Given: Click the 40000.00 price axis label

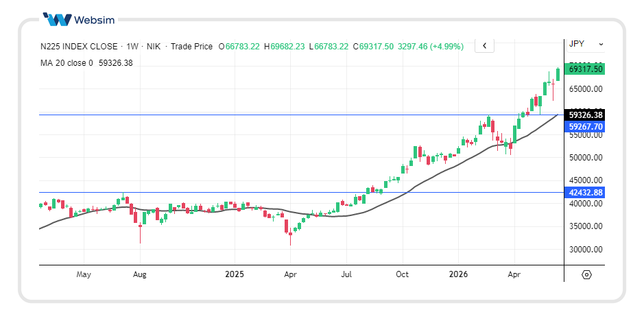Looking at the screenshot, I should click(x=585, y=204).
